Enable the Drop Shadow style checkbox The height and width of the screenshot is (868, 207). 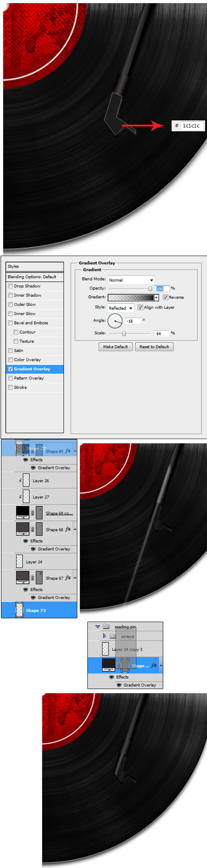(x=10, y=286)
